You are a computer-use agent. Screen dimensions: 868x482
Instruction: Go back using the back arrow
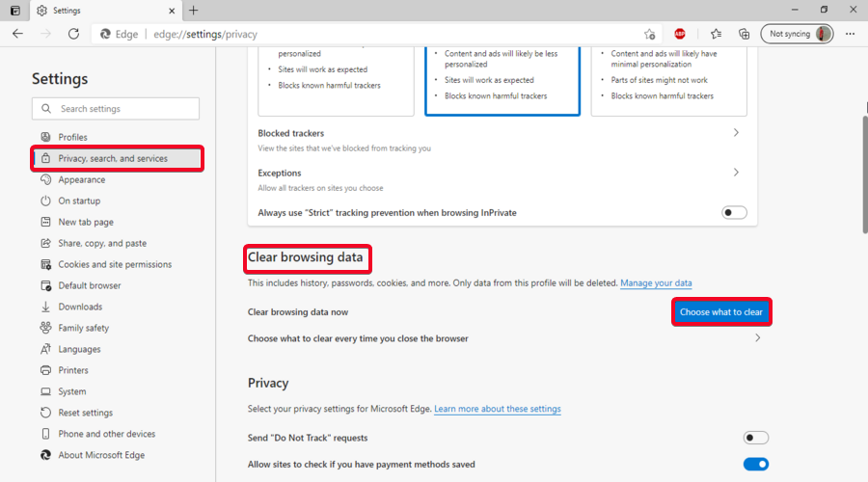[17, 34]
